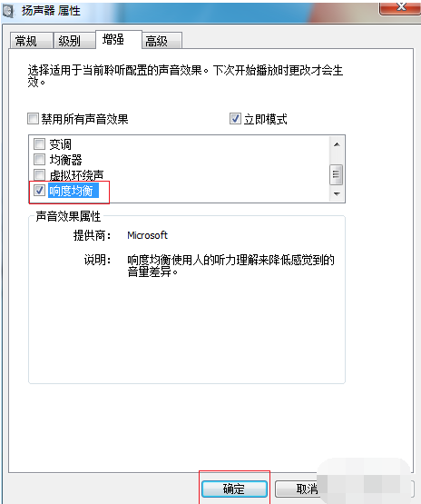Click the 取消 button

tap(308, 489)
